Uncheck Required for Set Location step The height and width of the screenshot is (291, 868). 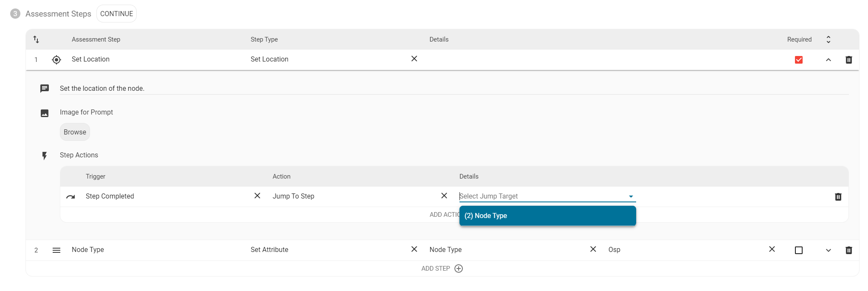coord(798,60)
